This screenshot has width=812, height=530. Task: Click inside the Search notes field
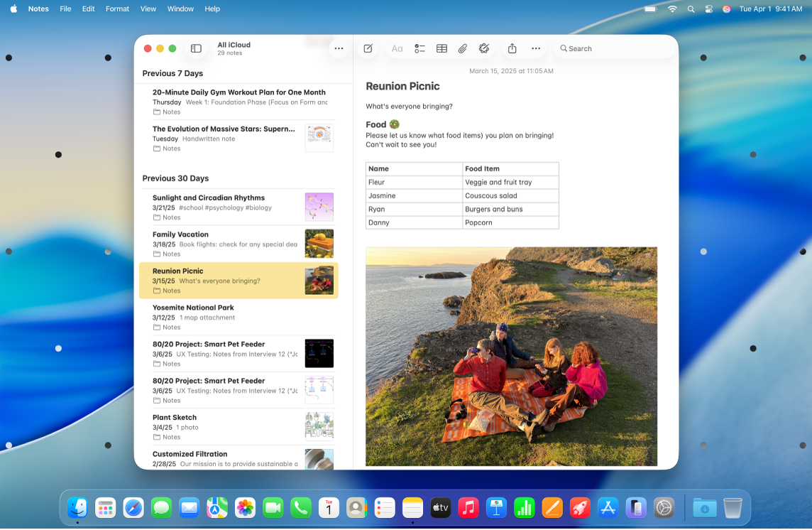click(615, 48)
